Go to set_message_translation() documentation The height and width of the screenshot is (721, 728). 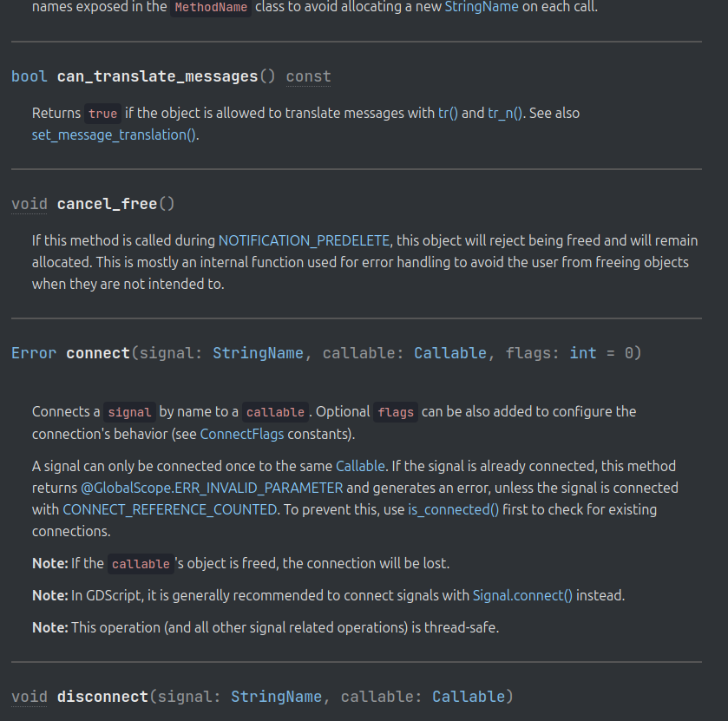tap(115, 134)
